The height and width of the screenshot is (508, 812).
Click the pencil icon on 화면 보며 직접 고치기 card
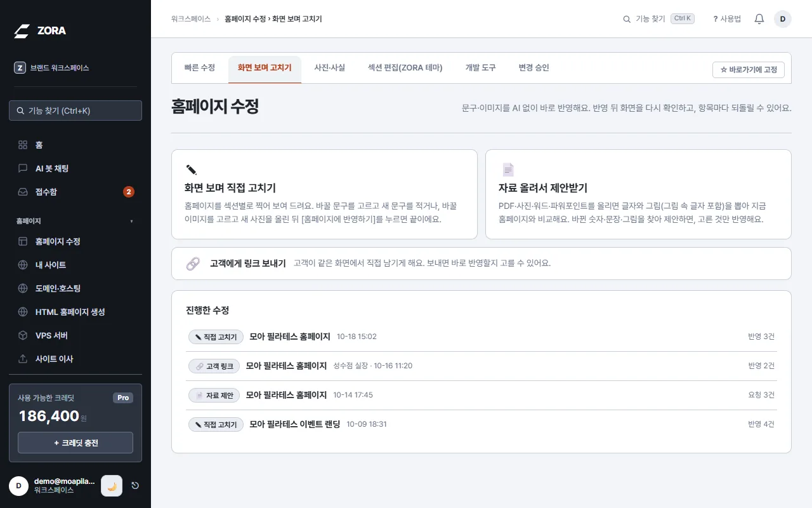pos(191,170)
